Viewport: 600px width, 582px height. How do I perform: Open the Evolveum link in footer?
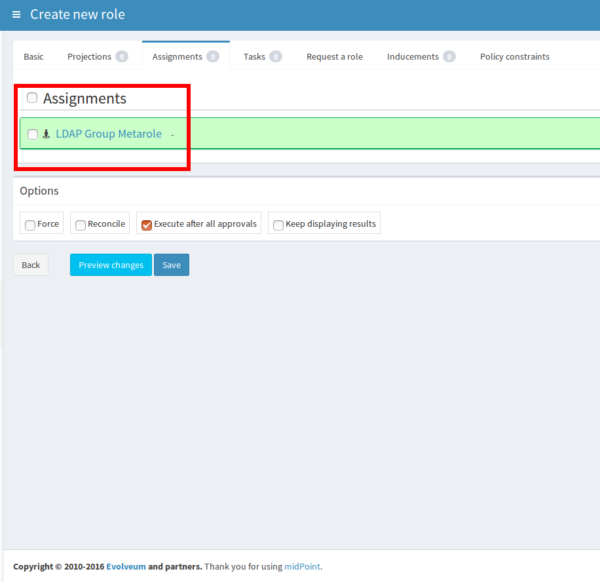click(126, 566)
